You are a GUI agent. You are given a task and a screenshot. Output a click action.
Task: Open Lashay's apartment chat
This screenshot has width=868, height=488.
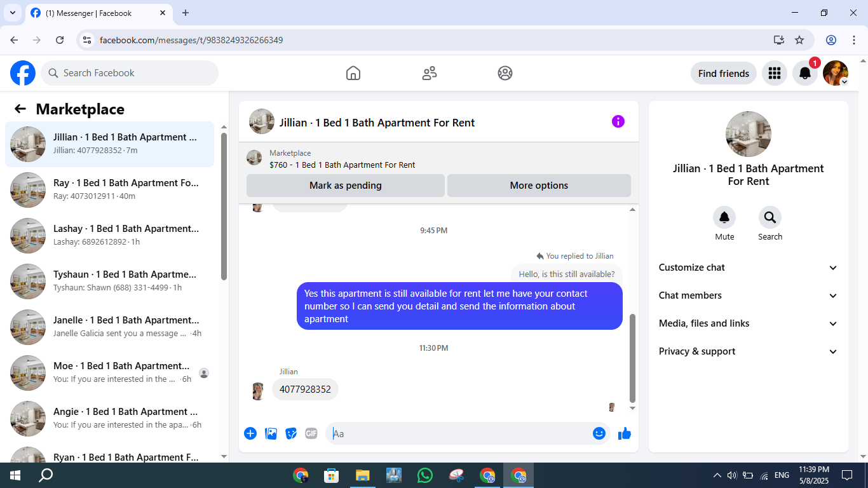point(110,236)
